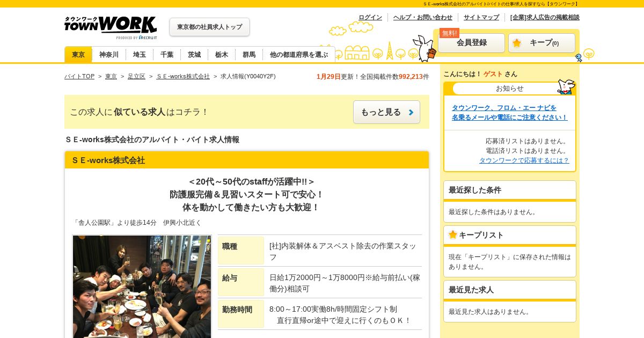Click the お知らせ panel header
The height and width of the screenshot is (338, 644).
(509, 89)
